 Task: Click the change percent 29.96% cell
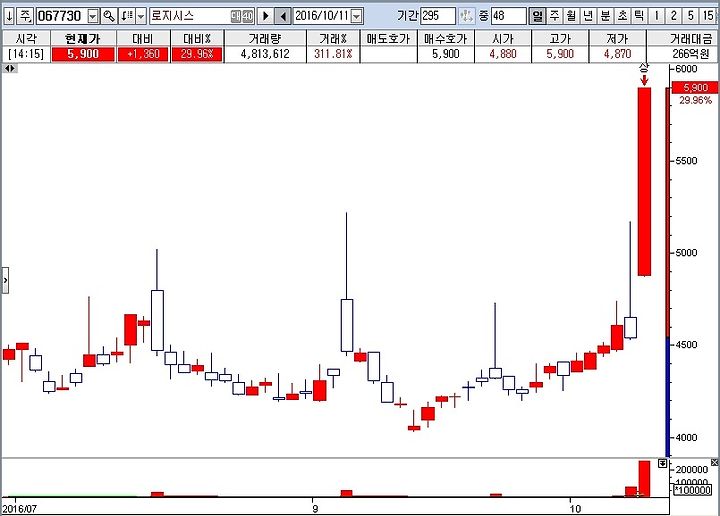(197, 54)
